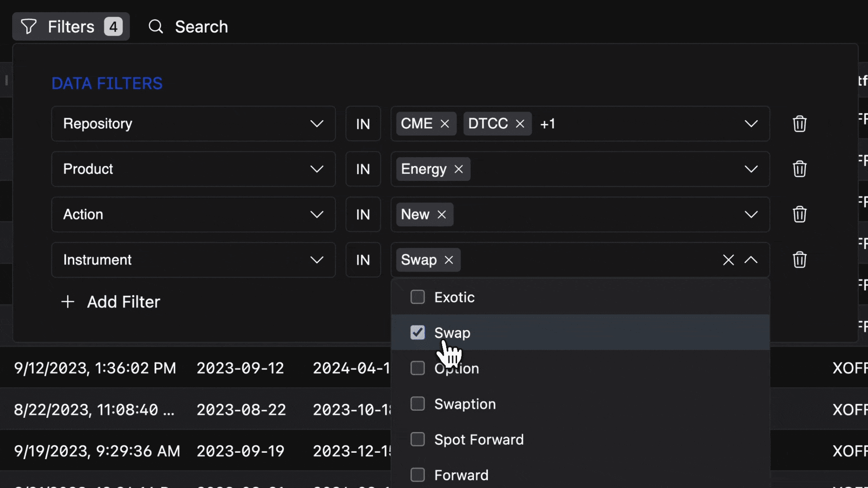Enable the Swaption checkbox option
Image resolution: width=868 pixels, height=488 pixels.
417,404
